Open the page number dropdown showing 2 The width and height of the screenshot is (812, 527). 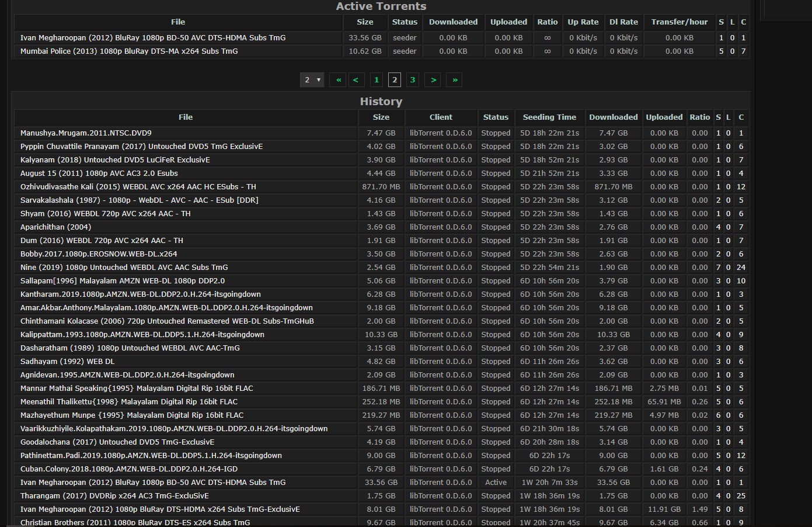tap(312, 80)
